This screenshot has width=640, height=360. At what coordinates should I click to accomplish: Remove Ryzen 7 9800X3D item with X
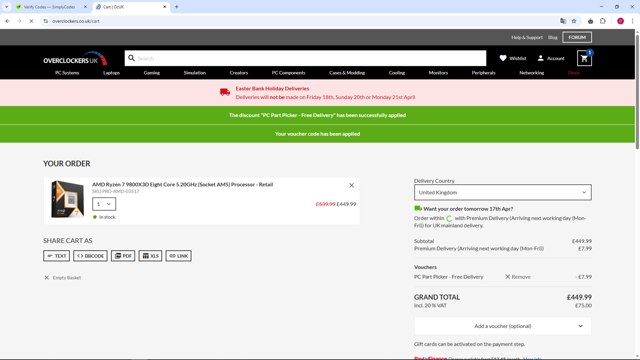pos(351,185)
